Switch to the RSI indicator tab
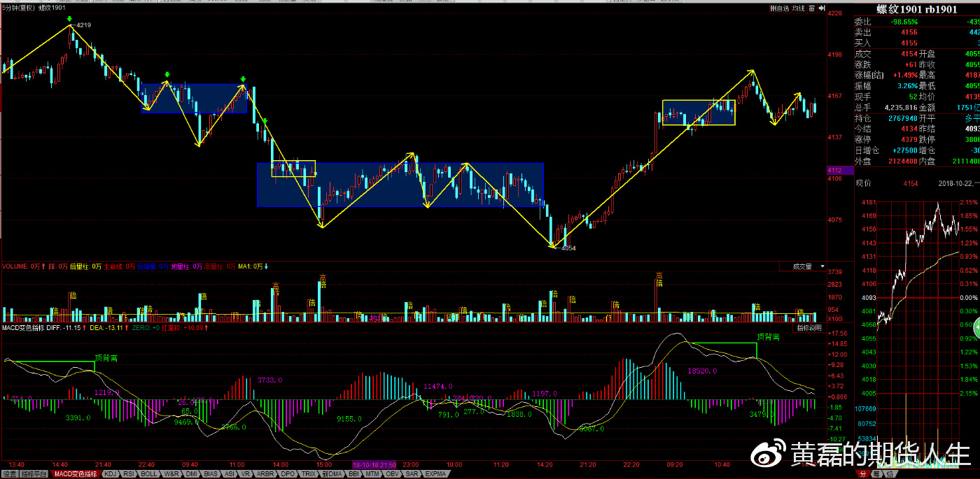Viewport: 980px width, 479px height. click(129, 473)
